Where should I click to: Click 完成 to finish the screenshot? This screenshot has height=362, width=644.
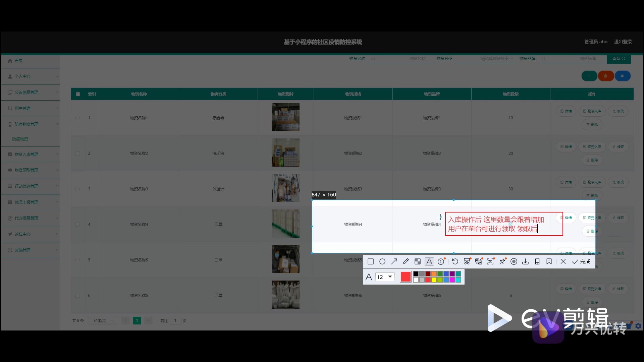(x=581, y=261)
